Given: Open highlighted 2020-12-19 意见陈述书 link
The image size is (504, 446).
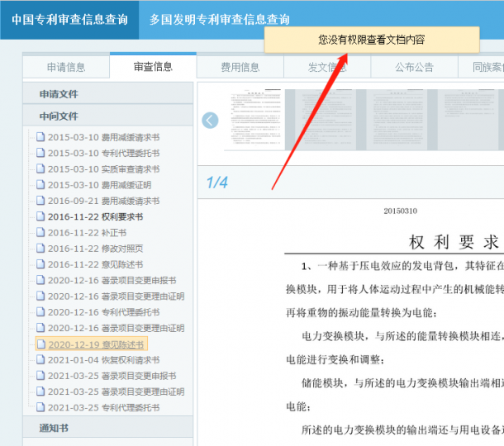Looking at the screenshot, I should tap(96, 344).
